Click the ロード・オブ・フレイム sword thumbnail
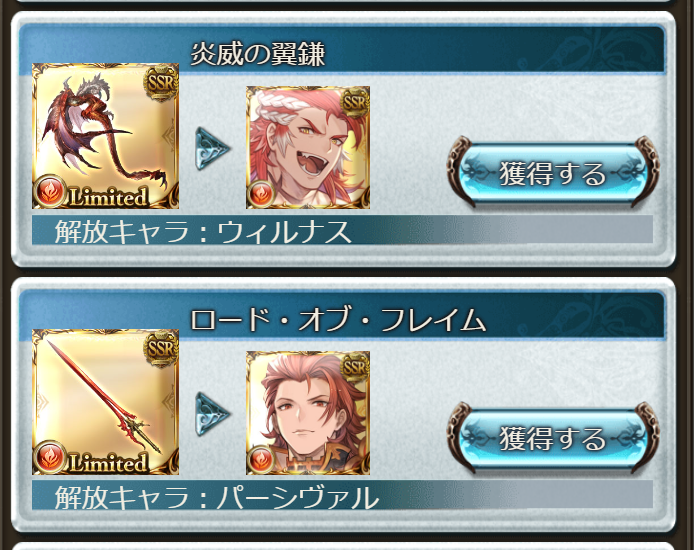Image resolution: width=694 pixels, height=550 pixels. tap(105, 402)
